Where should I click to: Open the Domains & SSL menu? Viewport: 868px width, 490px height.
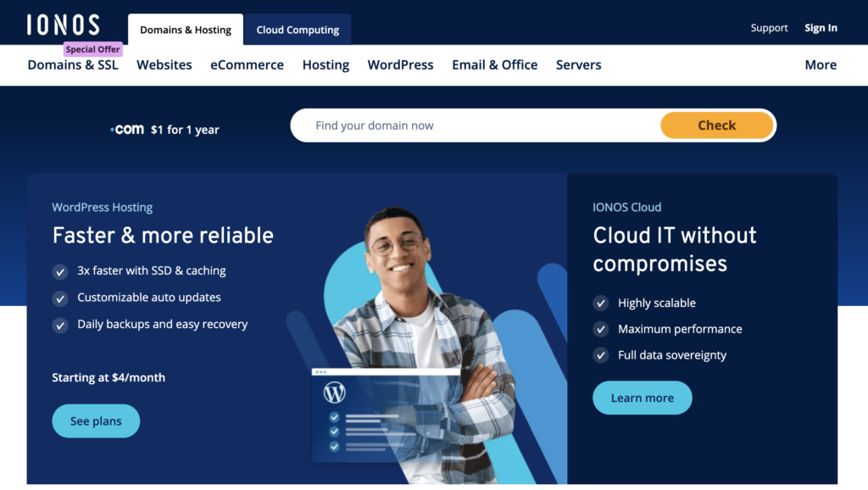pos(73,65)
